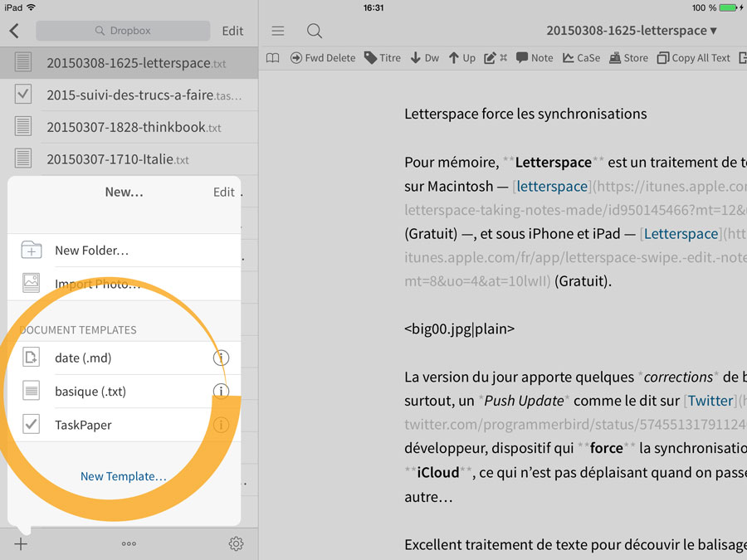Open the hamburger menu icon
Screen dimensions: 747x560
pos(278,31)
